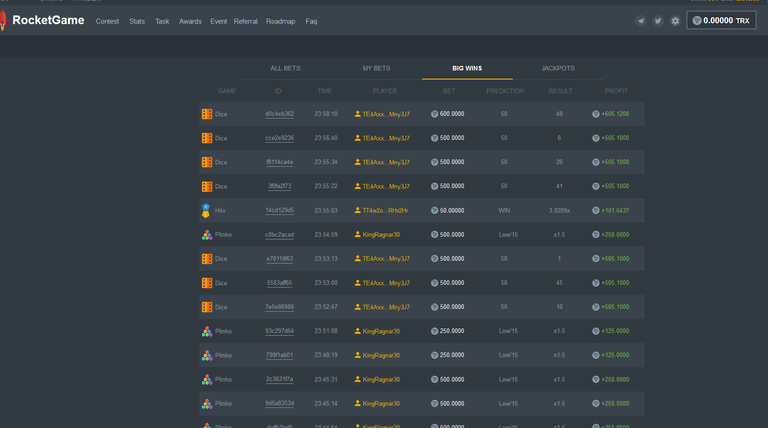Click the Dice icon in the 5583aff65 row
This screenshot has width=768, height=428.
pyautogui.click(x=207, y=283)
